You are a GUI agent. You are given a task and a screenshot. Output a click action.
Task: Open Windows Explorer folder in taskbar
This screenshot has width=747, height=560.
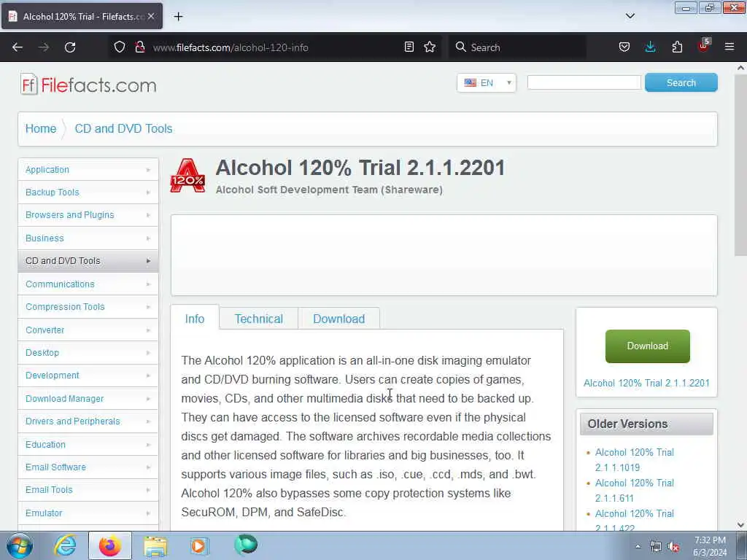pos(155,545)
